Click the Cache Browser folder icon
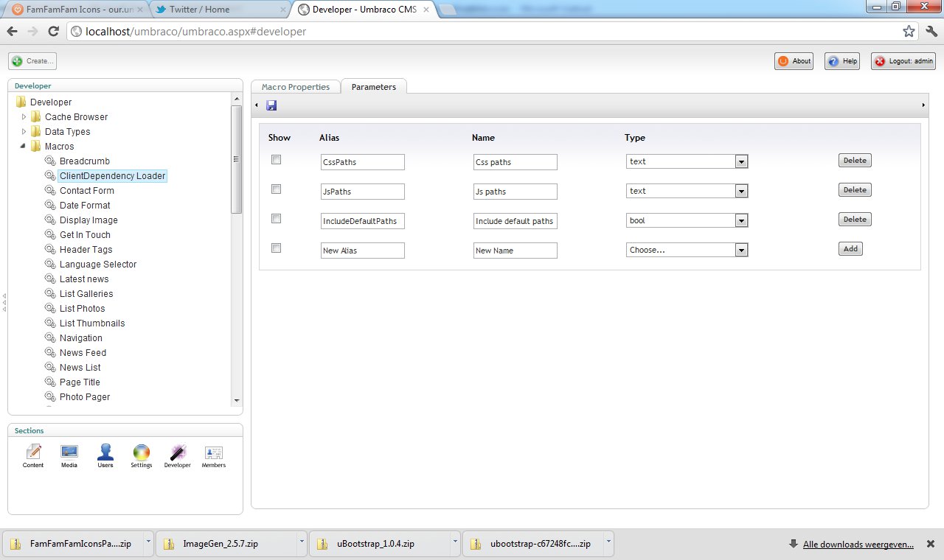 (x=35, y=117)
